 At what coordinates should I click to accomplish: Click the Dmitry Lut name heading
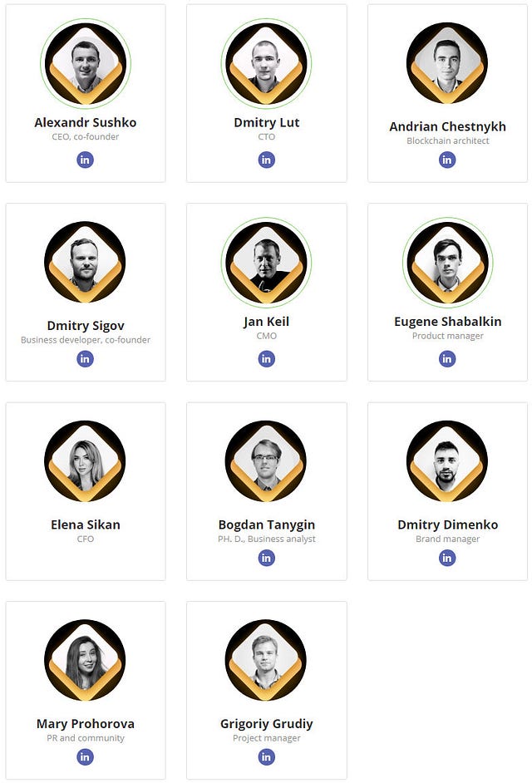[x=266, y=122]
